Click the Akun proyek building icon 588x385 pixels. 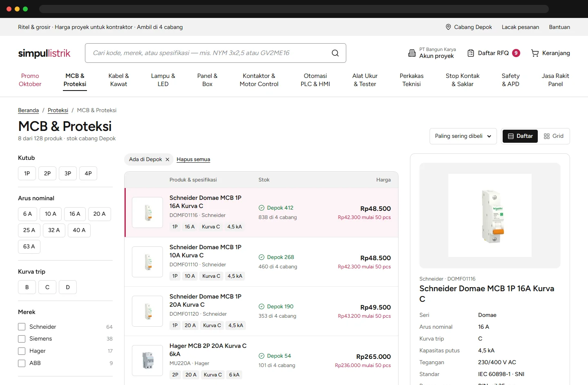412,53
